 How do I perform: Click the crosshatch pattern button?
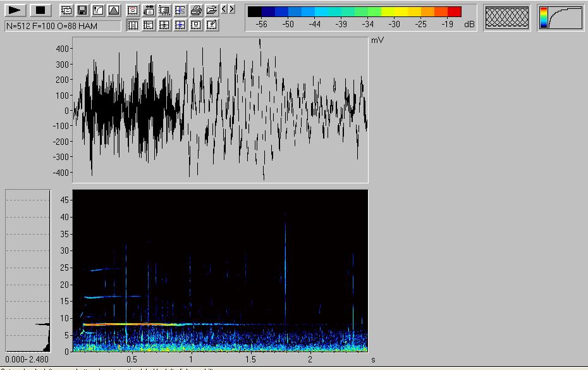click(x=507, y=18)
